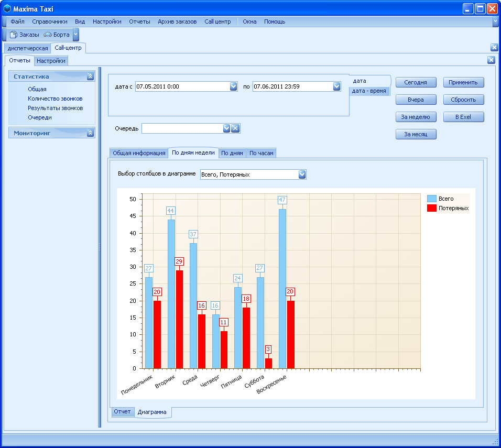Close the Call-центр tab panel
This screenshot has width=501, height=448.
494,48
